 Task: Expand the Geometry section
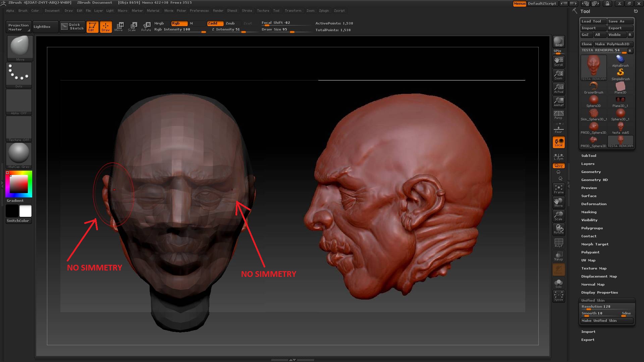[591, 172]
